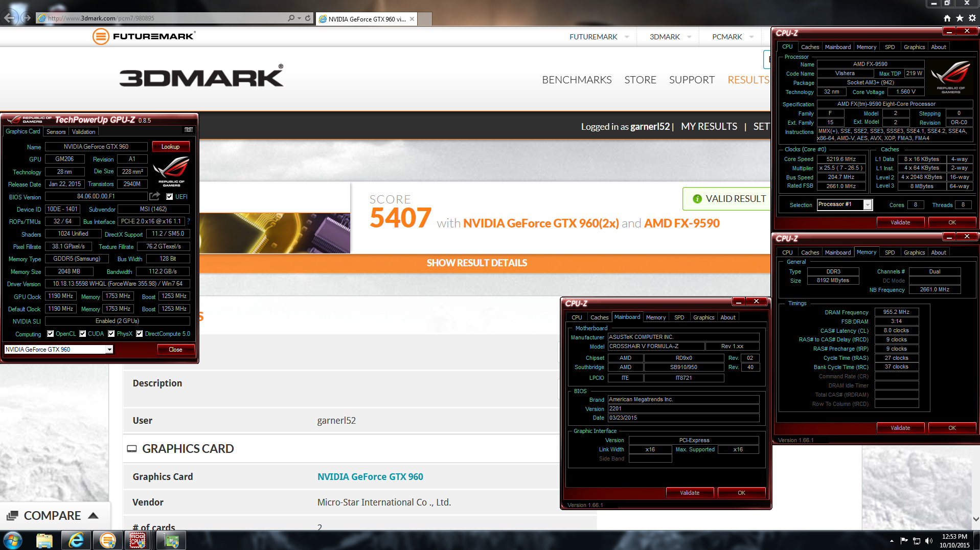Screen dimensions: 980x550
Task: Click the VALID RESULT badge
Action: pyautogui.click(x=727, y=199)
